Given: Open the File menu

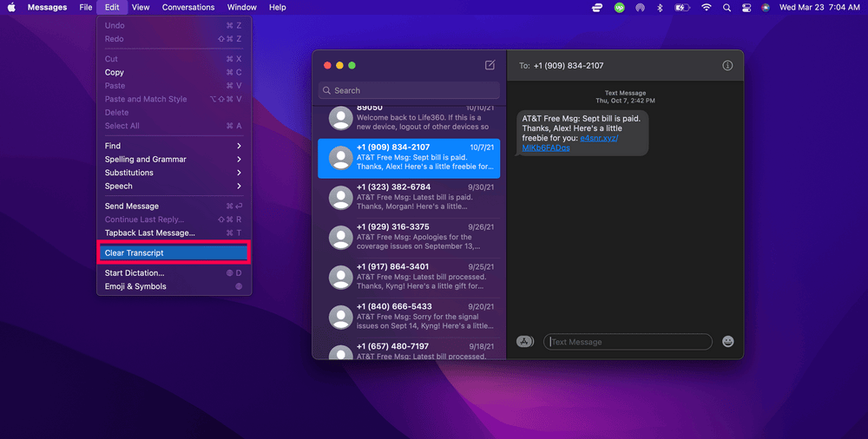Looking at the screenshot, I should (x=85, y=7).
